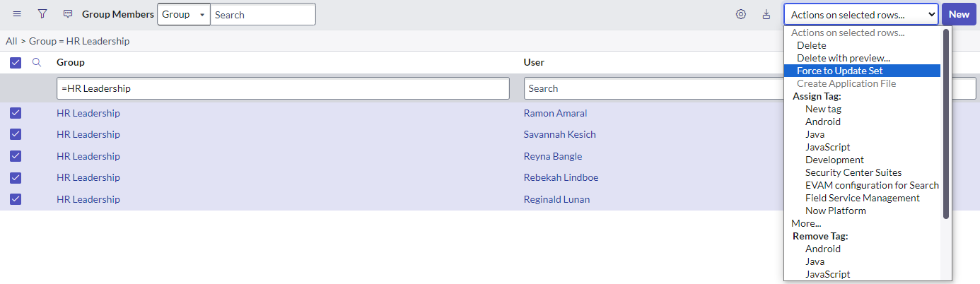The height and width of the screenshot is (284, 980).
Task: Click the column search magnifier icon
Action: click(x=37, y=62)
